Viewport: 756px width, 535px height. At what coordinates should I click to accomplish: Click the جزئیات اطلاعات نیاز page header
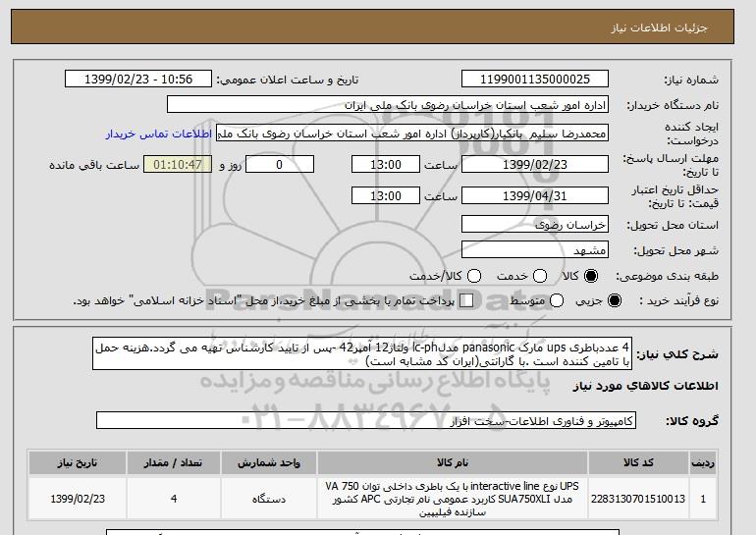pos(659,27)
